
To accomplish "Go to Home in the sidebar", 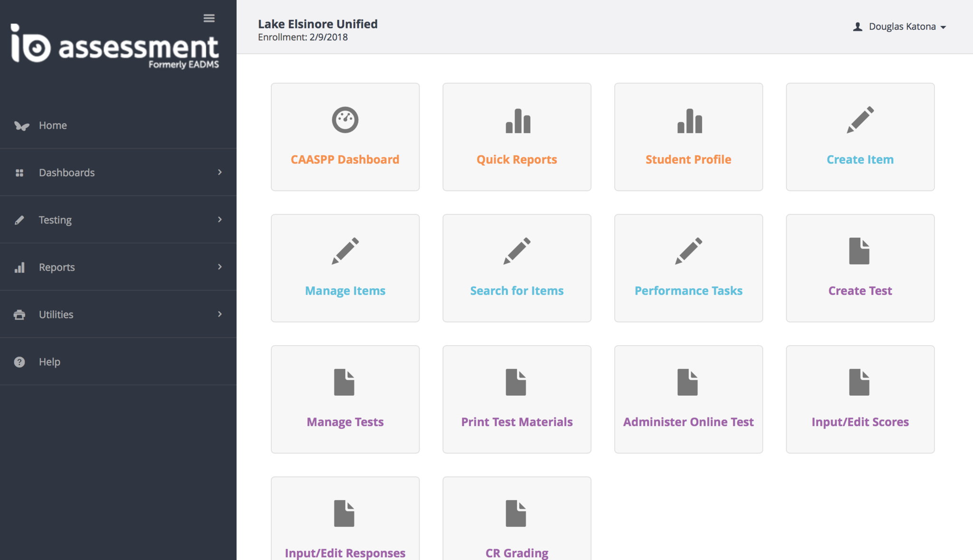I will [x=53, y=125].
